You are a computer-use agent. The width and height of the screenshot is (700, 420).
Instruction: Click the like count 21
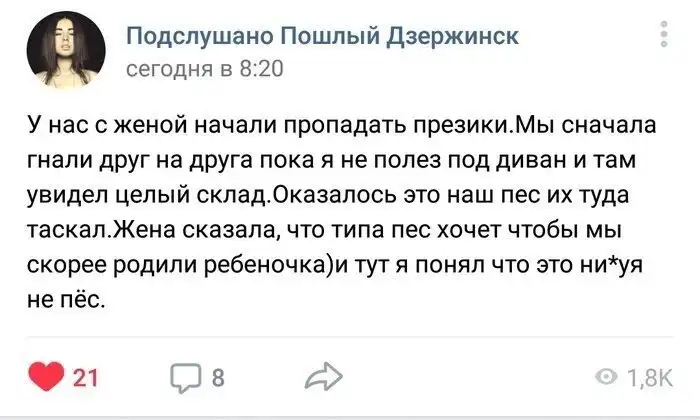86,376
